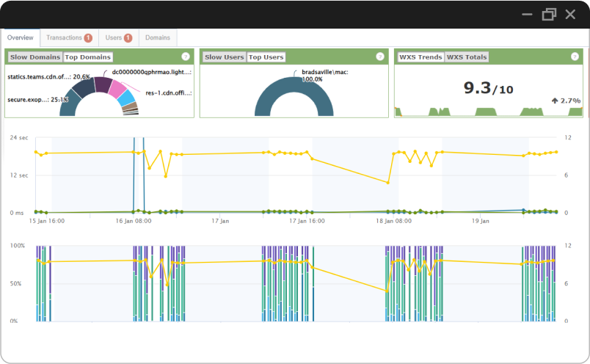
Task: Open help icon in Slow Users panel
Action: pos(380,57)
